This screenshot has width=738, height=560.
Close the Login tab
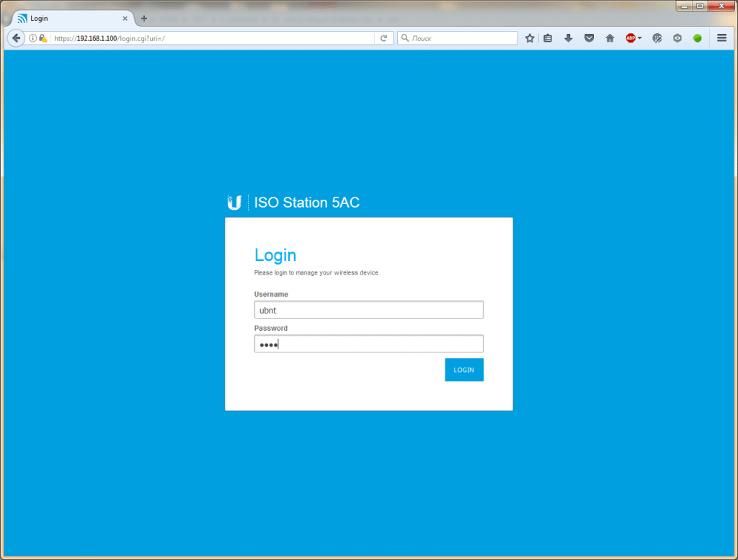coord(125,18)
